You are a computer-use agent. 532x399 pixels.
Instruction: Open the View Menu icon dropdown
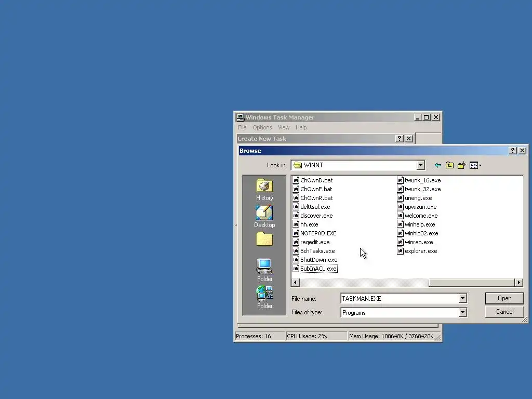pyautogui.click(x=476, y=165)
